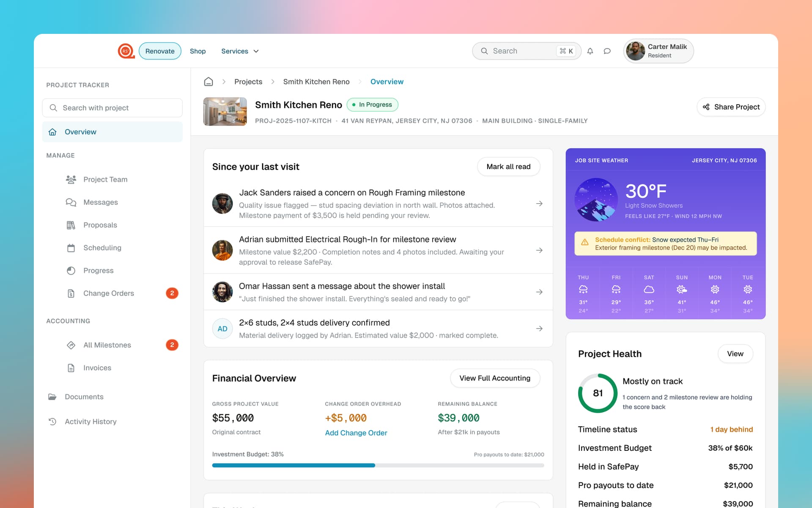Image resolution: width=812 pixels, height=508 pixels.
Task: Click Add Change Order link
Action: tap(356, 433)
